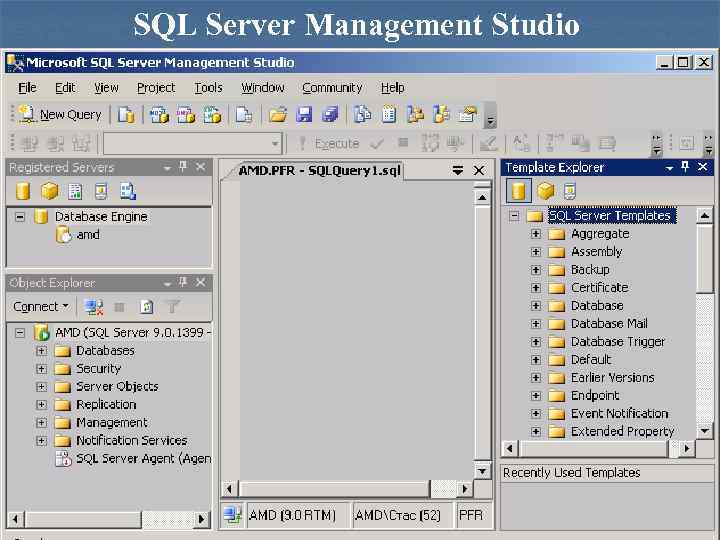This screenshot has height=540, width=720.
Task: Toggle auto-hide pin on Template Explorer
Action: coord(686,167)
